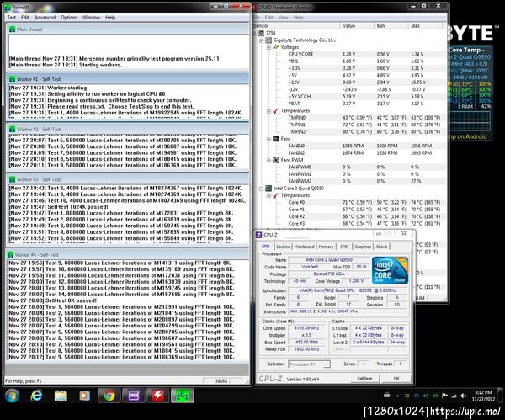The height and width of the screenshot is (420, 505).
Task: Collapse the Intel Core 2 Quad Q9550 node
Action: (x=261, y=189)
